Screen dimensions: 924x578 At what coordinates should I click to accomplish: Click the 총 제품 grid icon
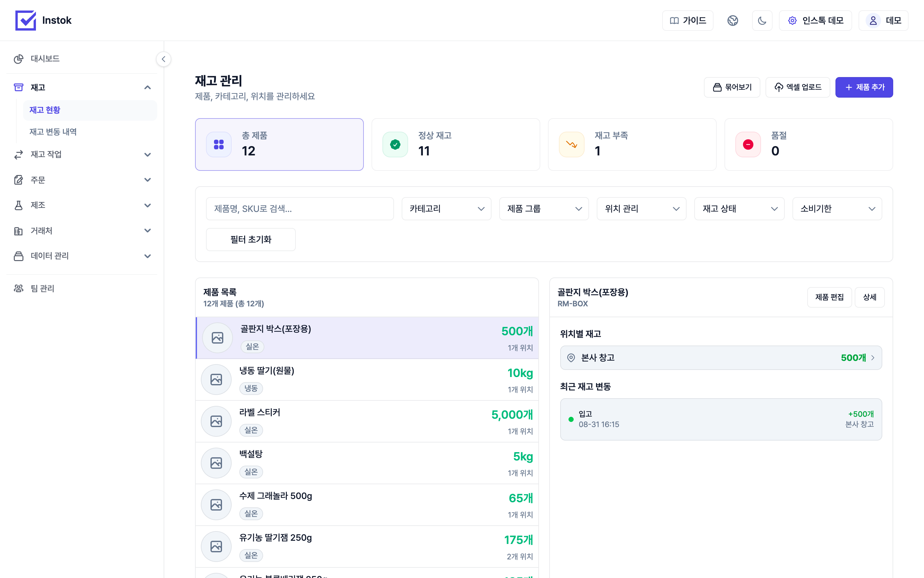[219, 144]
